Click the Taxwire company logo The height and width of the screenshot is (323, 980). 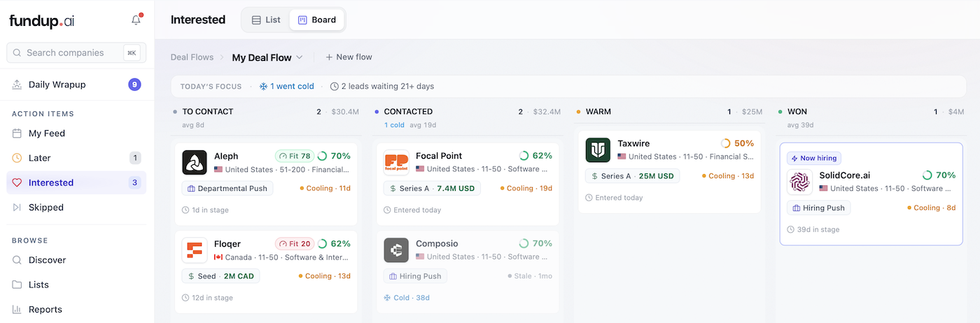[598, 150]
